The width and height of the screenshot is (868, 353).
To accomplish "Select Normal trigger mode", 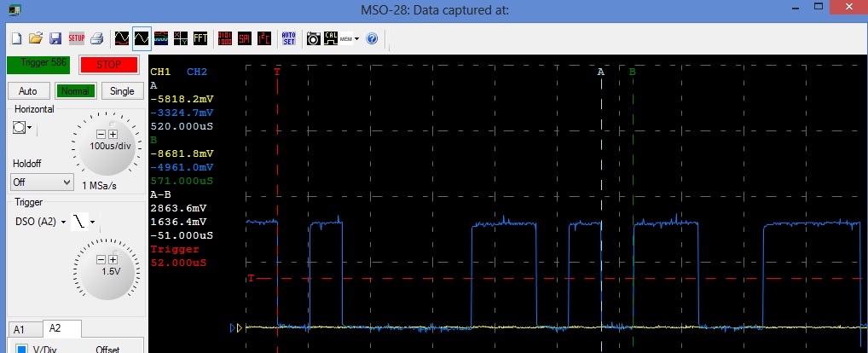I will [x=75, y=91].
